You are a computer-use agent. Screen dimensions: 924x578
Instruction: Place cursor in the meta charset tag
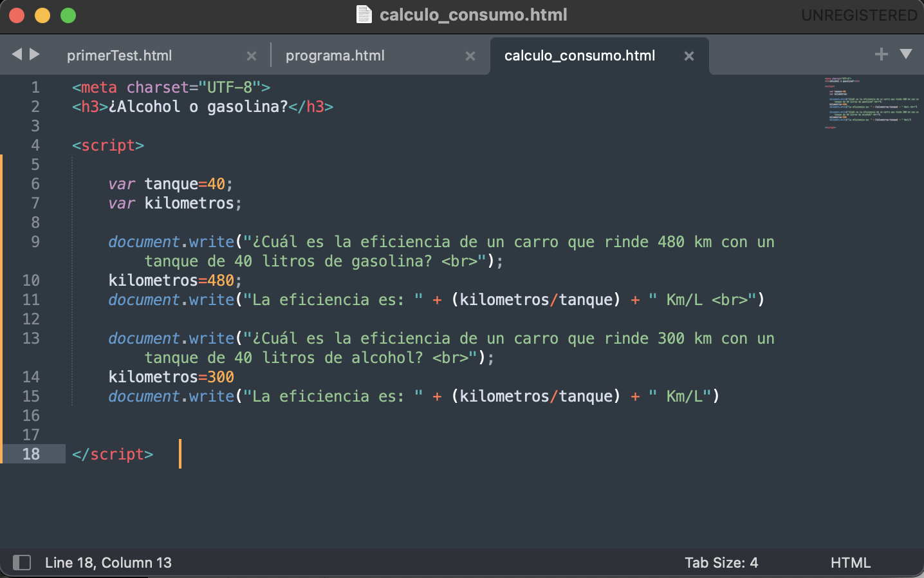[171, 88]
